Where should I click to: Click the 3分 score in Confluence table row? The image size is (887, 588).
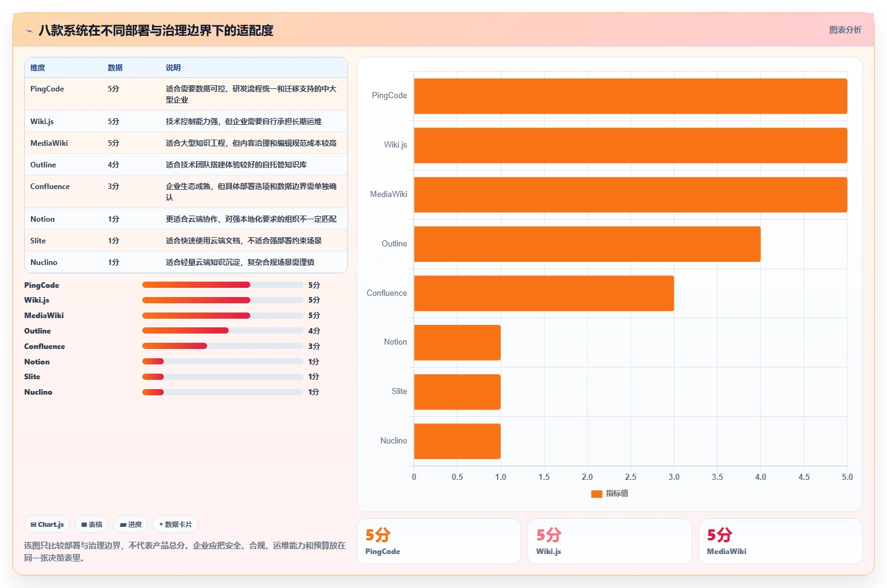pyautogui.click(x=113, y=187)
